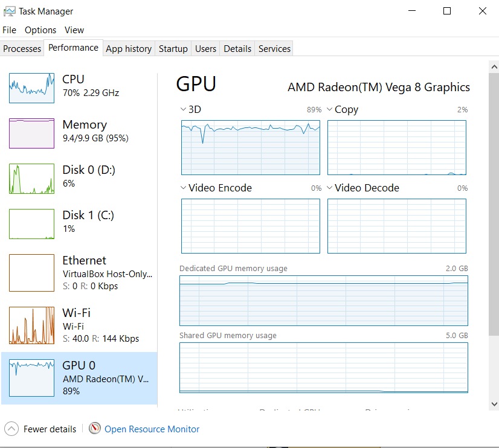Screen dimensions: 499x448
Task: Click the Disk 1 (C:) label
Action: point(88,215)
